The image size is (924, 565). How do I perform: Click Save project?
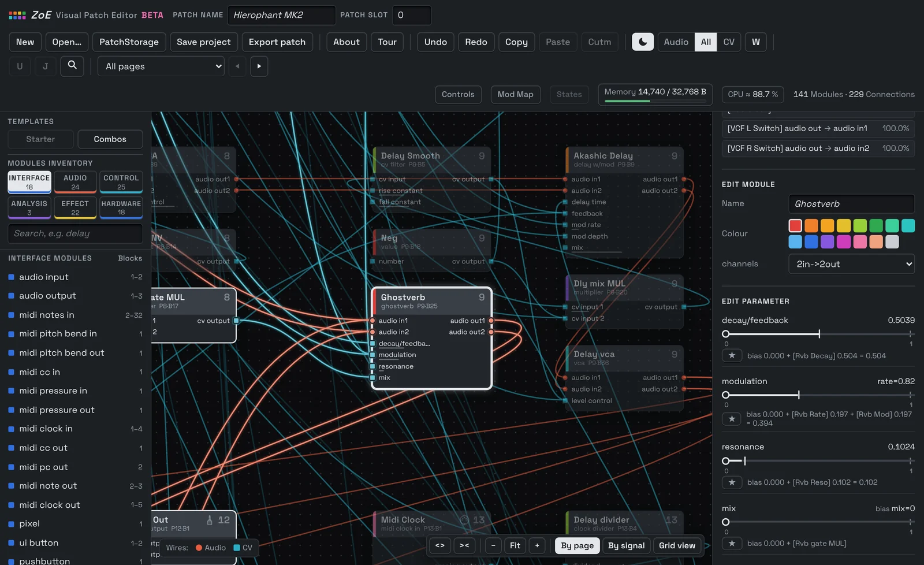point(203,42)
